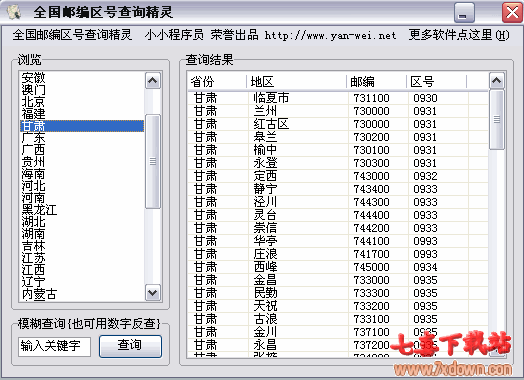
Task: Select the 灵台 result row
Action: coord(338,216)
